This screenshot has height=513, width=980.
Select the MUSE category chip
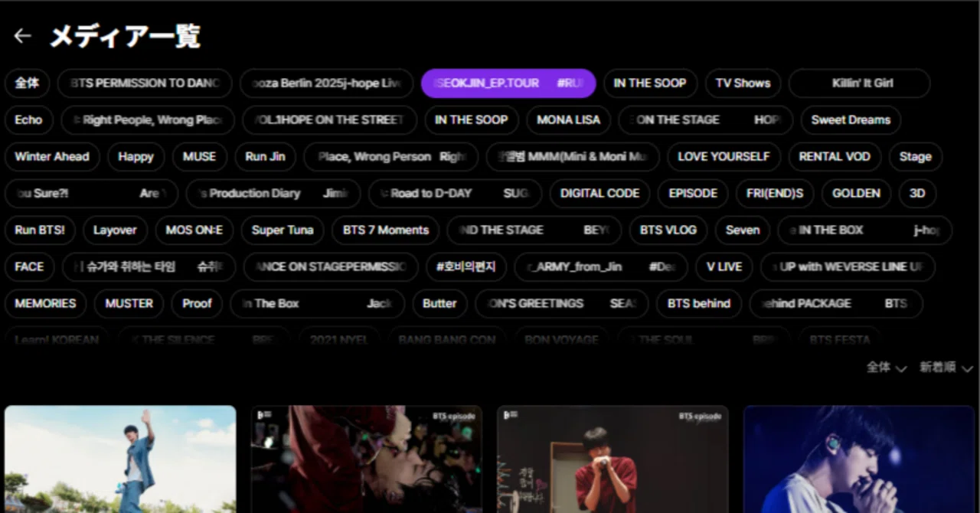pyautogui.click(x=199, y=156)
